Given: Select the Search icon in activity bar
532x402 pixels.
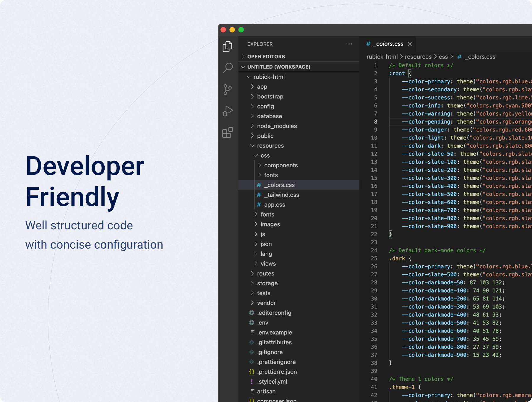Looking at the screenshot, I should point(227,68).
